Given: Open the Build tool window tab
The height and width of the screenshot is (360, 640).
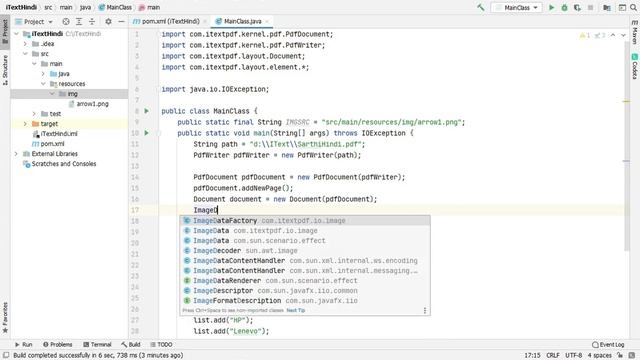Looking at the screenshot, I should (x=131, y=344).
